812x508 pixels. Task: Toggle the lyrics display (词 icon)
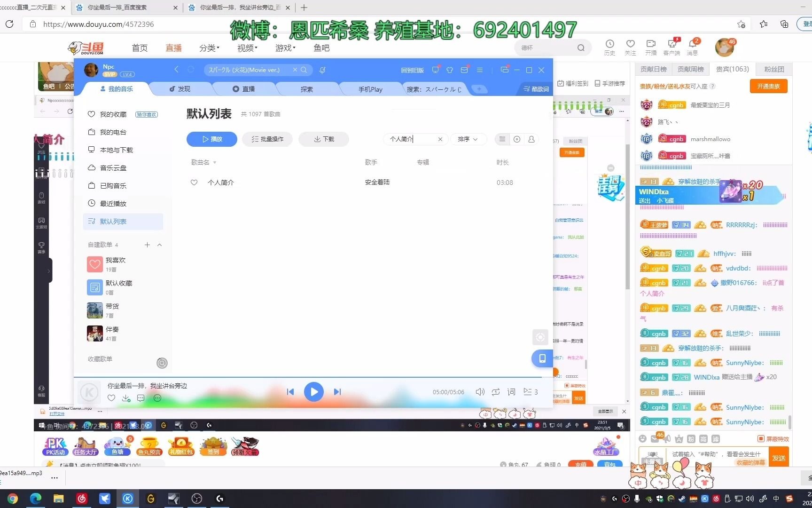511,392
